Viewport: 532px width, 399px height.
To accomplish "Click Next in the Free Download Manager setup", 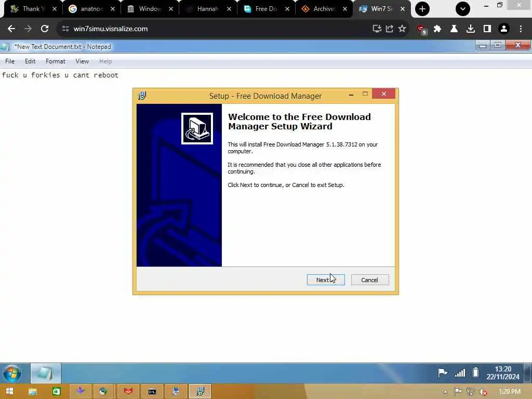I will [x=326, y=280].
